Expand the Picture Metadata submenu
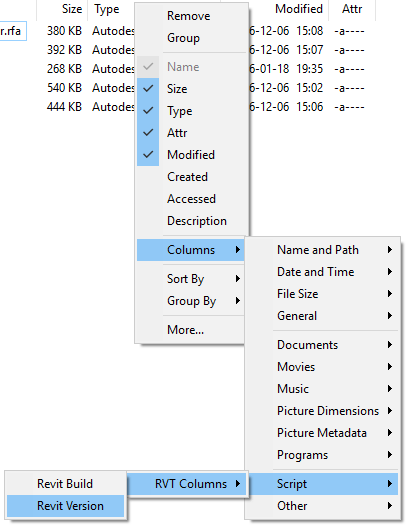Screen dimensions: 407x528 (323, 433)
